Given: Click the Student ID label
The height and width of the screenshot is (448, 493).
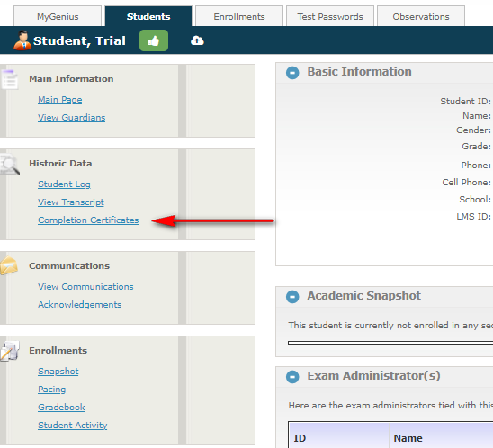Looking at the screenshot, I should click(465, 102).
